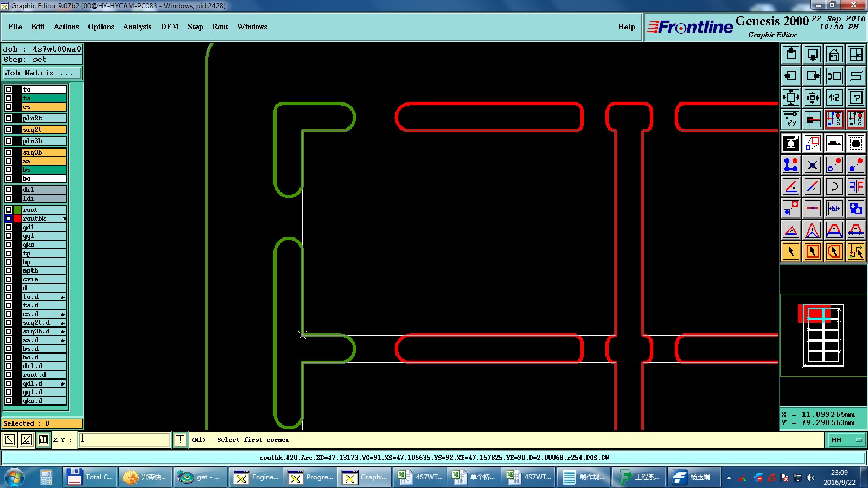
Task: Click the connected blue-red nodes icon
Action: [791, 165]
